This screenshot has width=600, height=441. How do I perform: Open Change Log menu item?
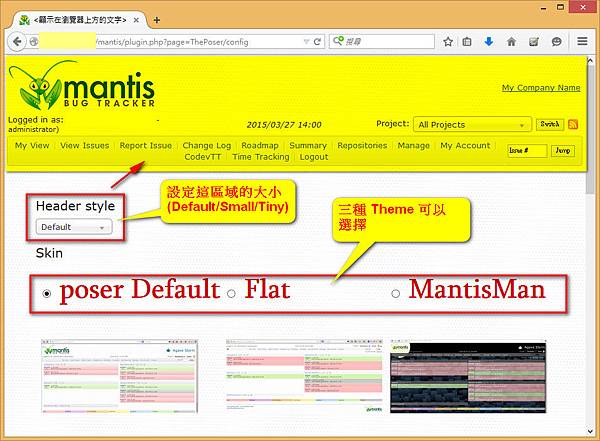click(207, 145)
